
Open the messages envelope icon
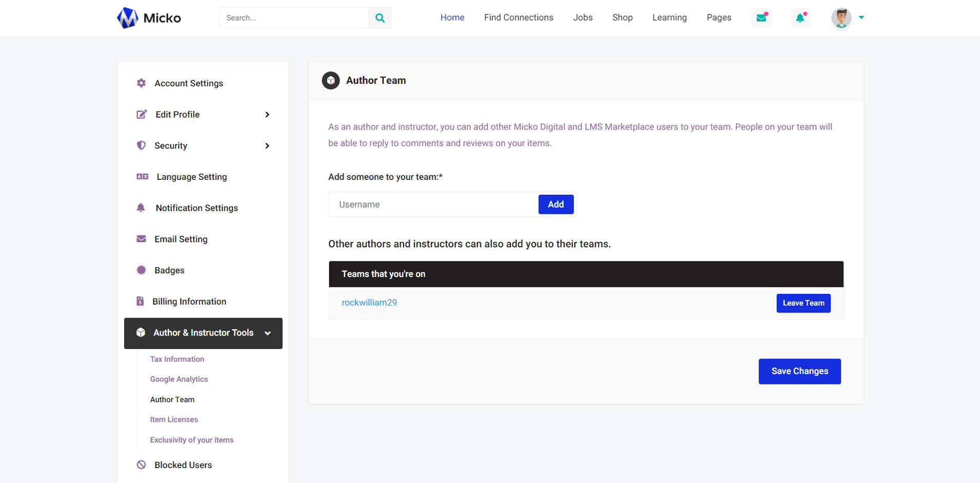click(x=761, y=18)
